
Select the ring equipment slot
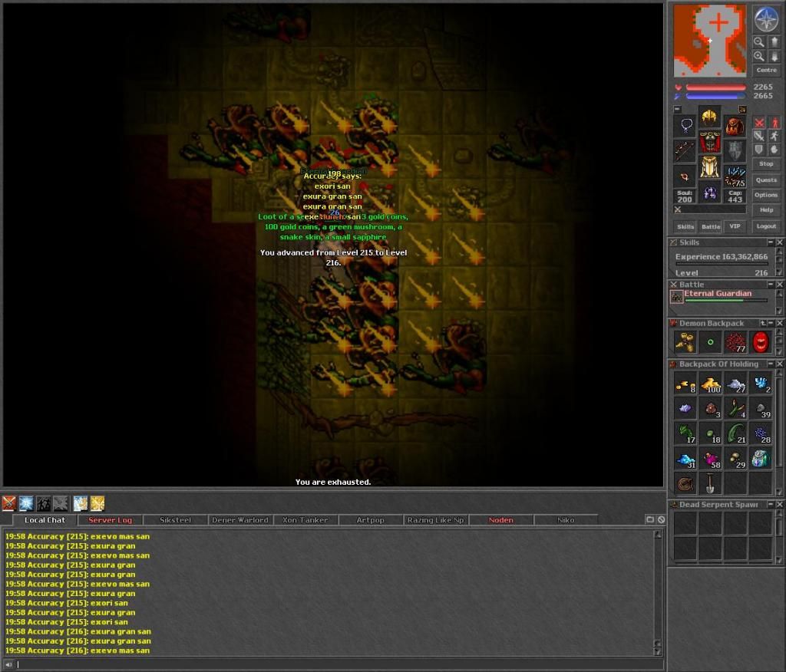[x=685, y=176]
